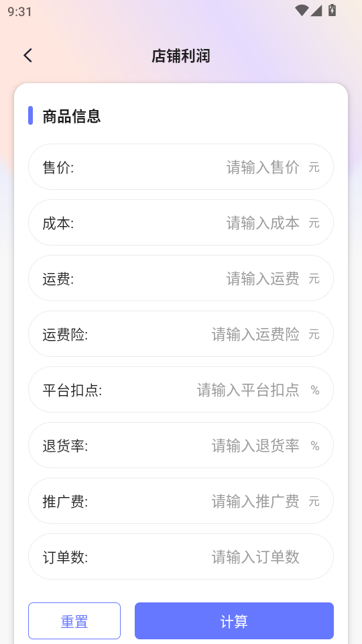The image size is (362, 644).
Task: Tap the % symbol beside 平台扣点
Action: 315,390
